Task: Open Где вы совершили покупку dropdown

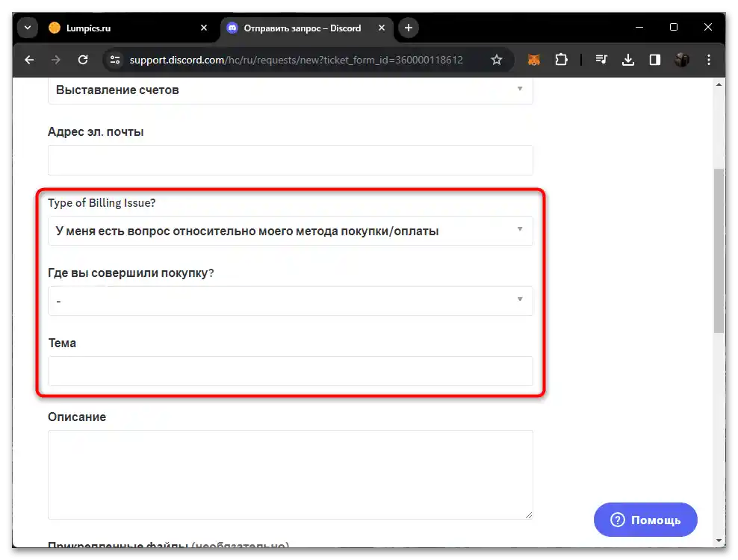Action: (x=290, y=301)
